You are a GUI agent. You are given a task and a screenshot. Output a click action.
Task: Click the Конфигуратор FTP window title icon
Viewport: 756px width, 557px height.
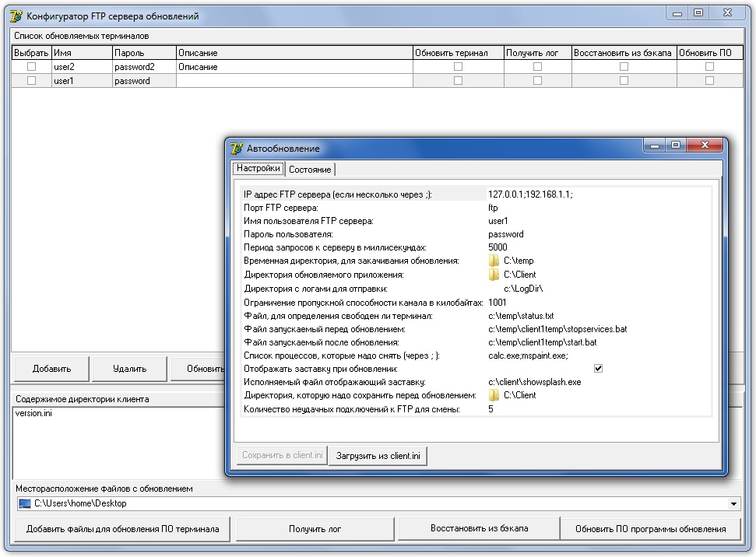pos(16,16)
